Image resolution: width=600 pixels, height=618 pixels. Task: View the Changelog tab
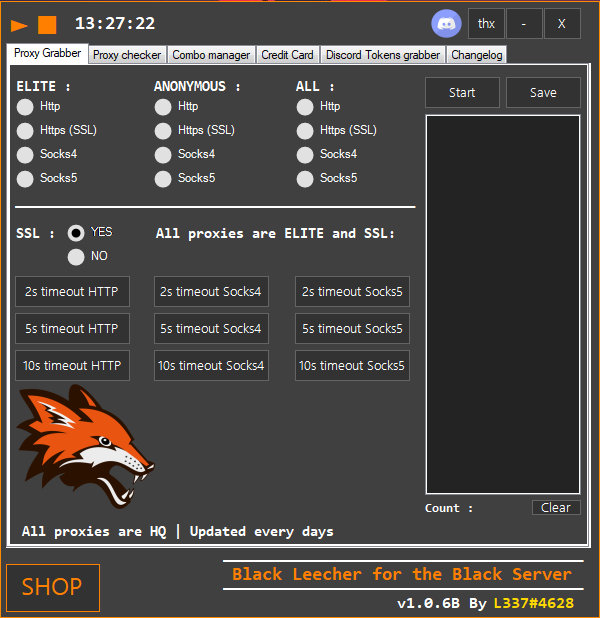[x=477, y=55]
